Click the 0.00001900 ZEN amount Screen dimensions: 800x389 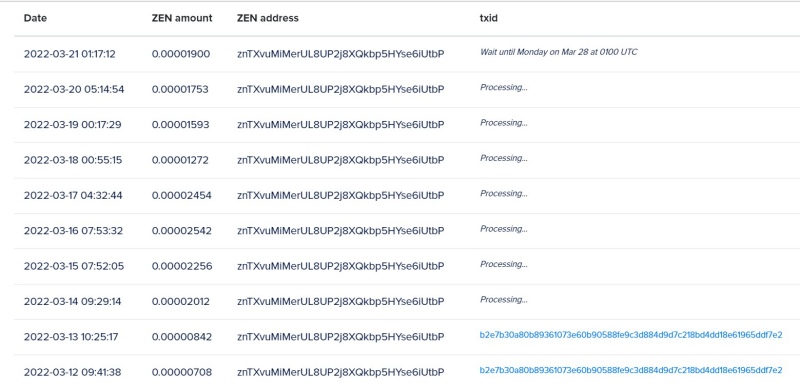[181, 54]
